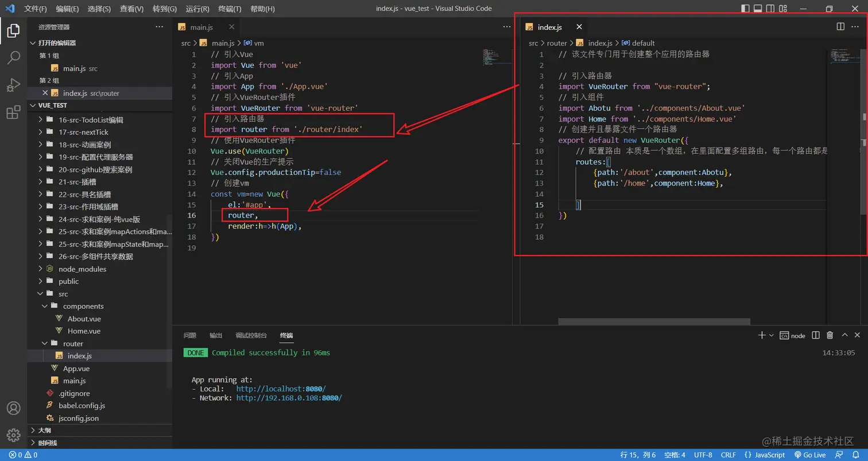
Task: Open the Extensions view
Action: [x=13, y=113]
